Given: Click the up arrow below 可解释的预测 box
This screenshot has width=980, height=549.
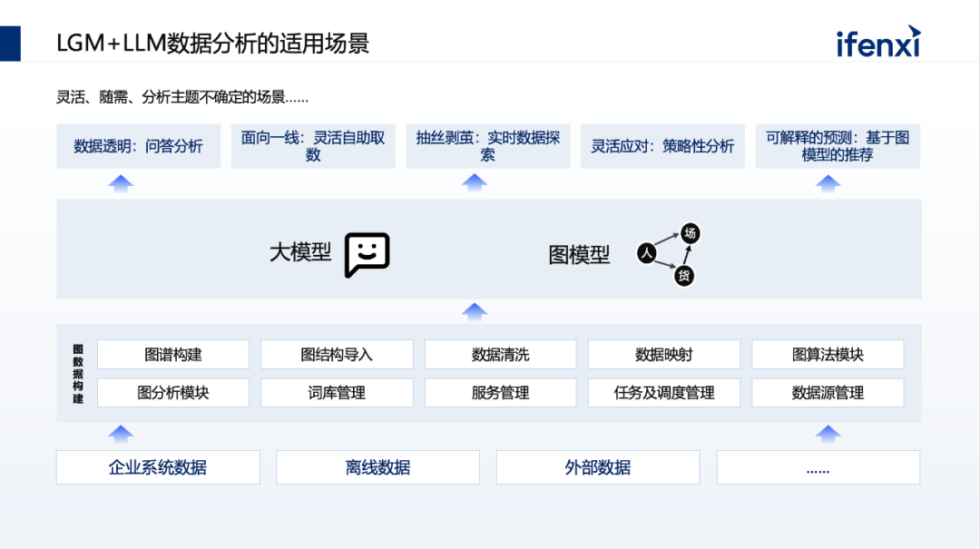Looking at the screenshot, I should pyautogui.click(x=828, y=183).
